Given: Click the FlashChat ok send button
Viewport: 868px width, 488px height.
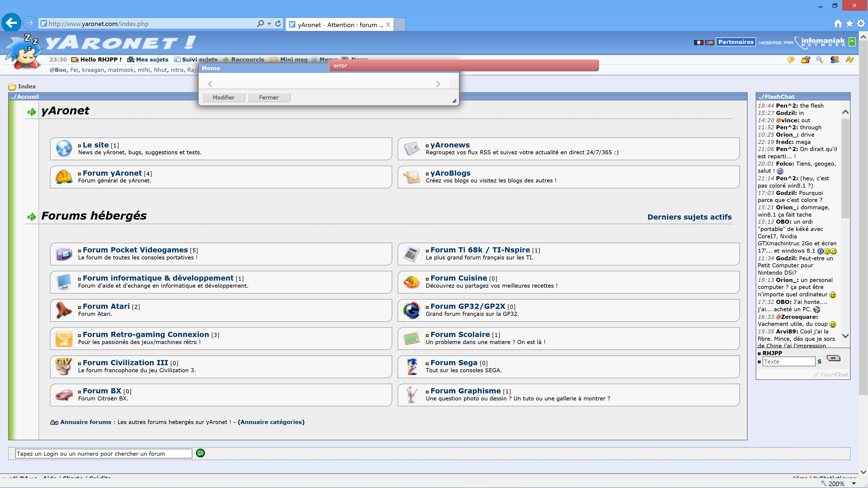Looking at the screenshot, I should click(833, 358).
